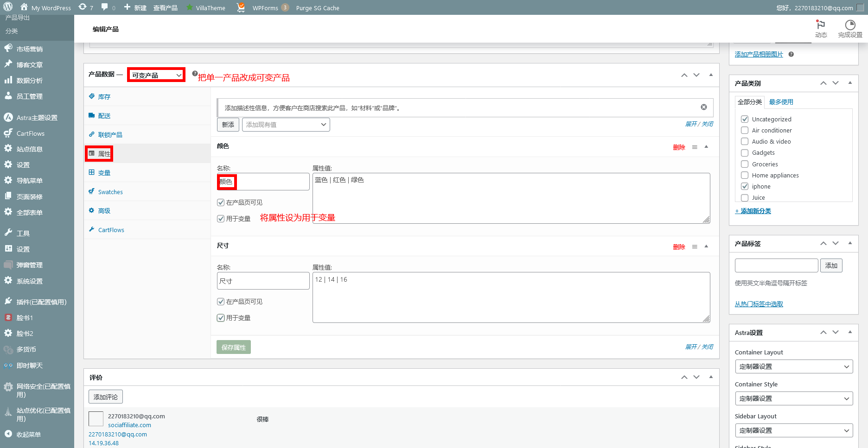Open the WordPress logo menu icon
The width and height of the screenshot is (868, 448).
tap(7, 7)
